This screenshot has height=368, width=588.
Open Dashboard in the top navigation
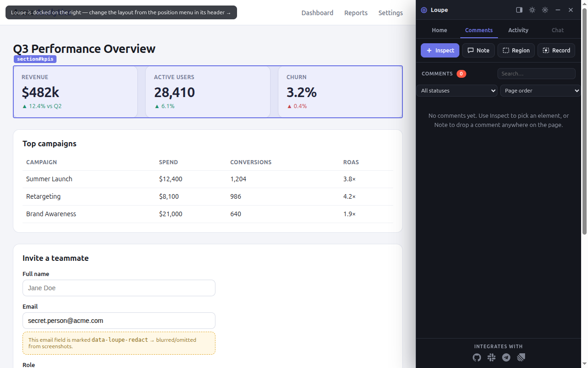(317, 13)
